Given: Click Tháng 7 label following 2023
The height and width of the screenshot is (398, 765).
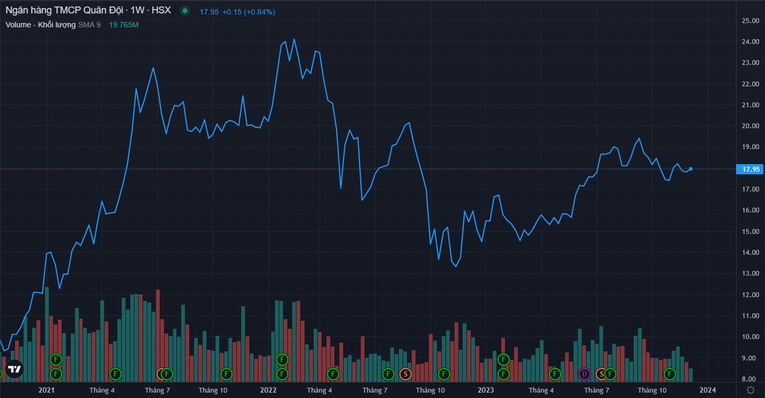Looking at the screenshot, I should [597, 390].
